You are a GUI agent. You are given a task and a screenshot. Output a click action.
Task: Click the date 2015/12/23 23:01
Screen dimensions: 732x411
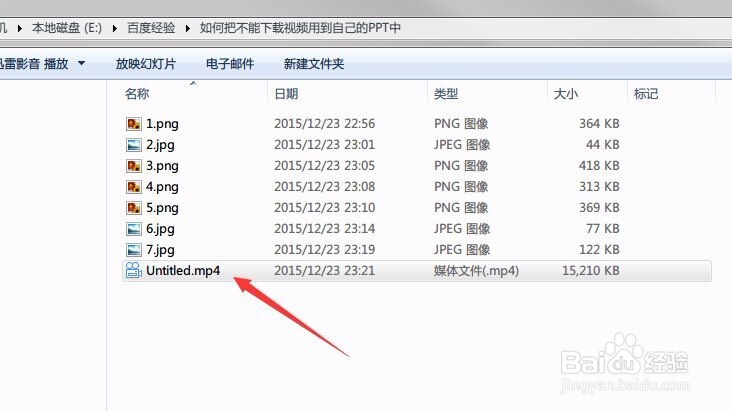[324, 145]
